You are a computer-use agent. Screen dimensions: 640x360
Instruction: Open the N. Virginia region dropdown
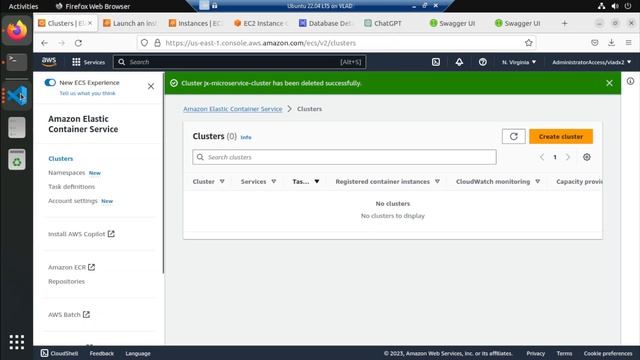(x=519, y=62)
